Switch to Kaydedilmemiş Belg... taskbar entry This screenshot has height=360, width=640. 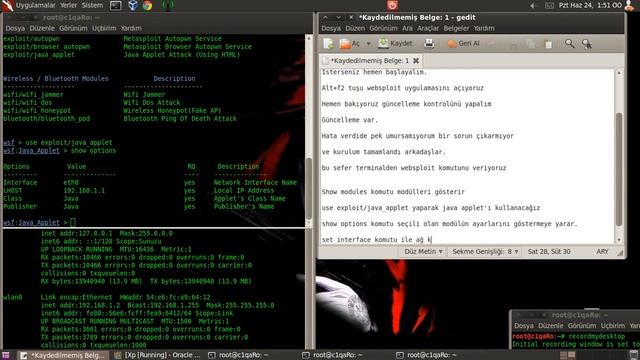pyautogui.click(x=62, y=355)
